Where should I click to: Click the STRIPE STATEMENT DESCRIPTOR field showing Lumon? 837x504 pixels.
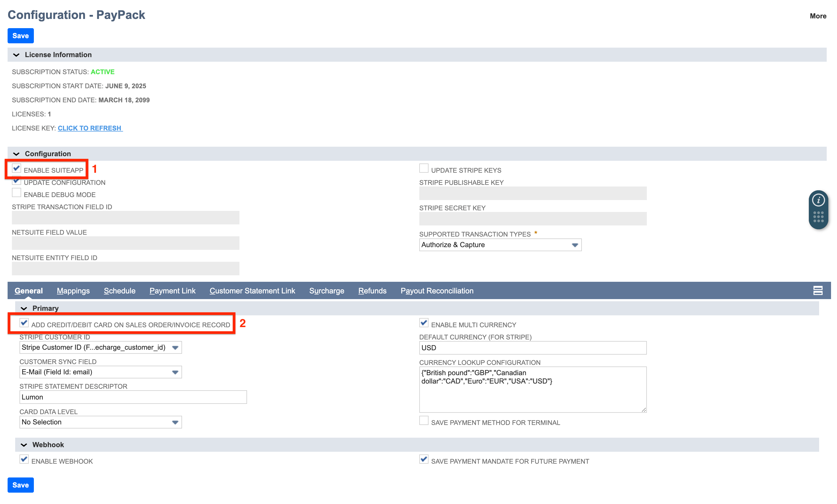[132, 397]
